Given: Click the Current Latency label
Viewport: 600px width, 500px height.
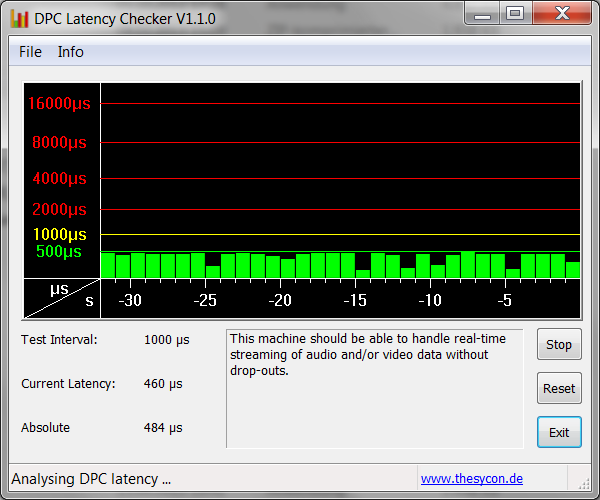Looking at the screenshot, I should 68,384.
